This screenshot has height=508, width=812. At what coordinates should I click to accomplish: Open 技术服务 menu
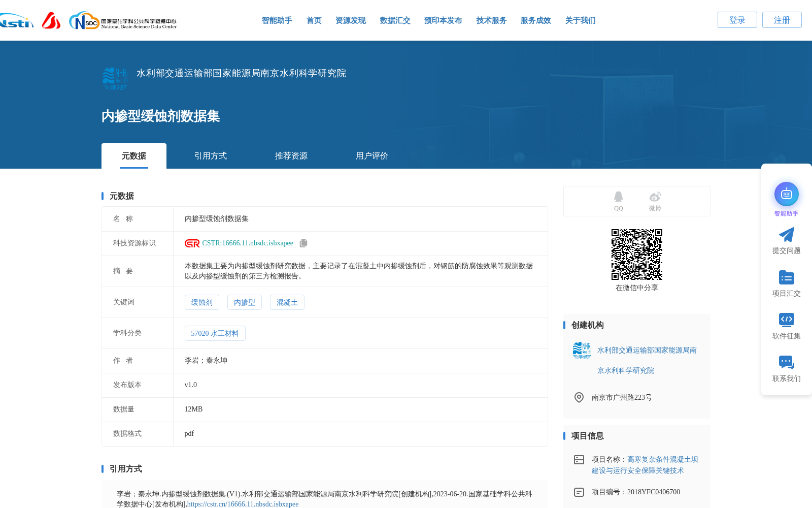click(492, 20)
